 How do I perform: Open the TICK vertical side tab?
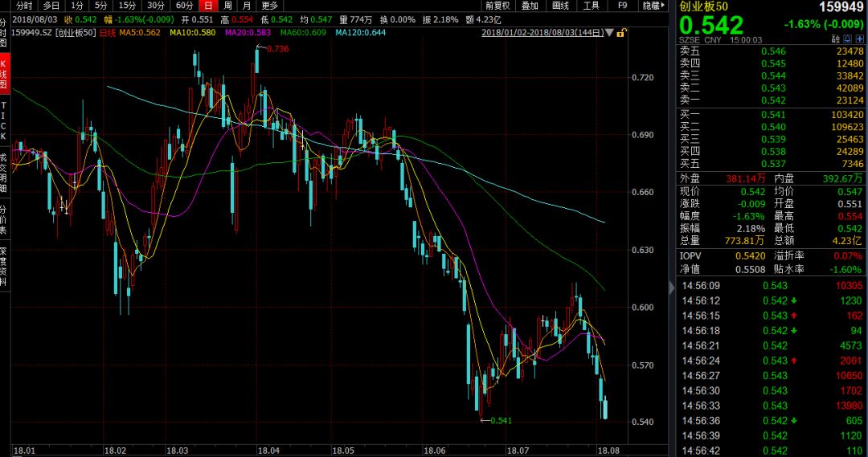[4, 120]
